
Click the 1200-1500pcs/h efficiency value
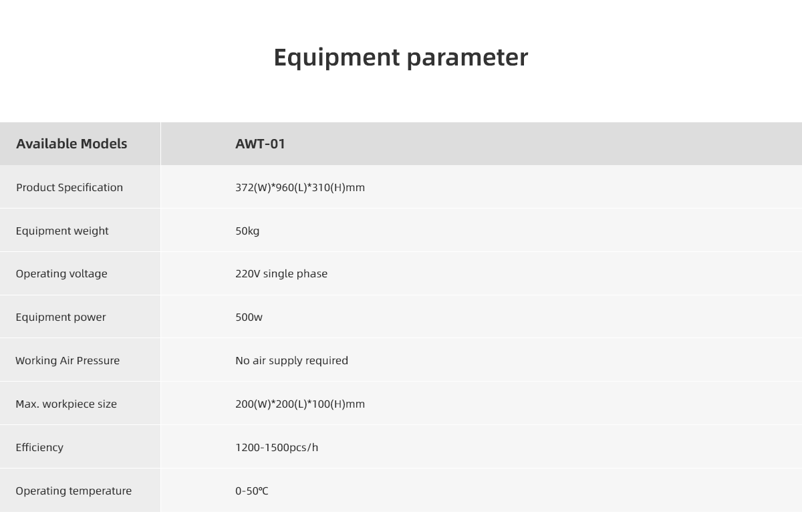click(277, 447)
